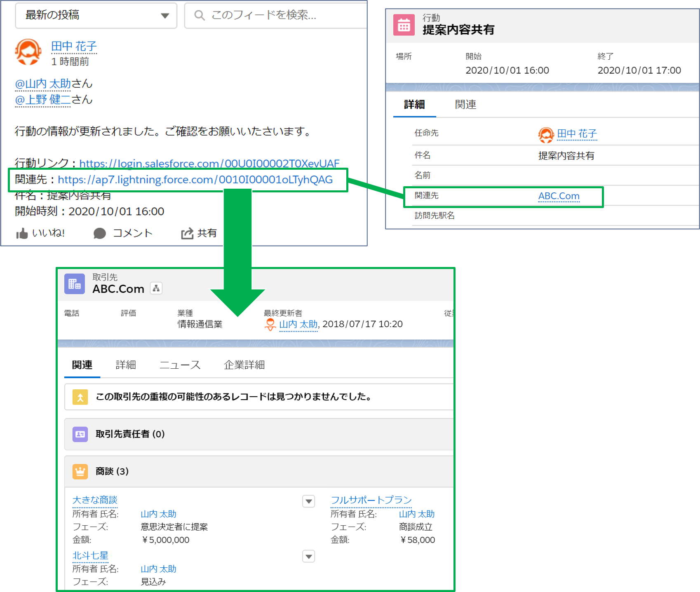Click the ￥58,000 amount value
This screenshot has width=700, height=592.
[x=417, y=540]
